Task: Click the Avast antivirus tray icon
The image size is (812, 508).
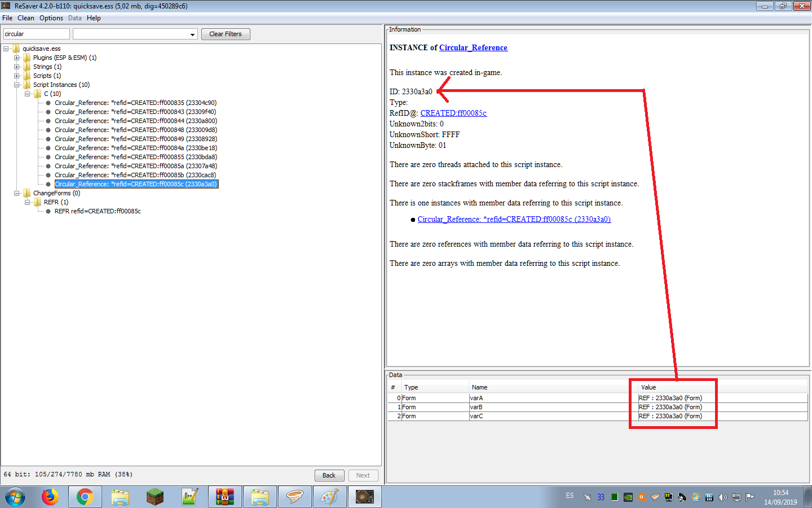Action: coord(642,497)
